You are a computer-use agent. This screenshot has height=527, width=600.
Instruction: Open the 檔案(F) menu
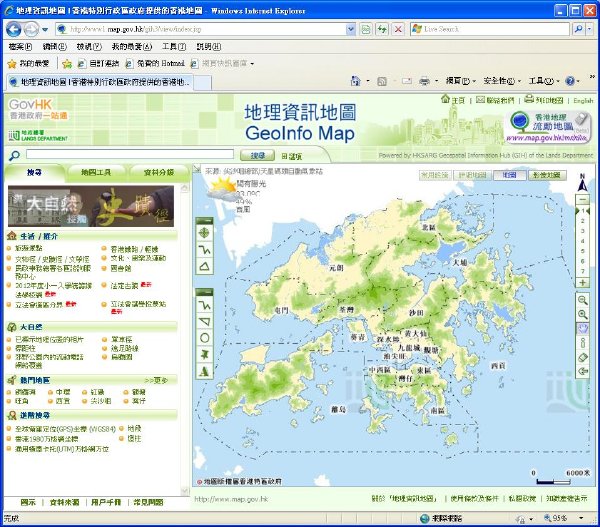coord(20,47)
